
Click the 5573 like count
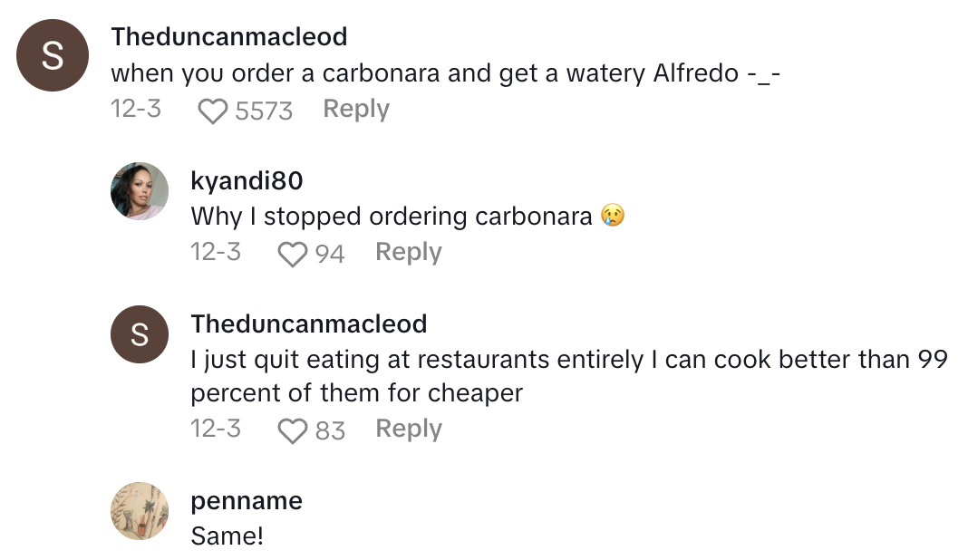(264, 111)
